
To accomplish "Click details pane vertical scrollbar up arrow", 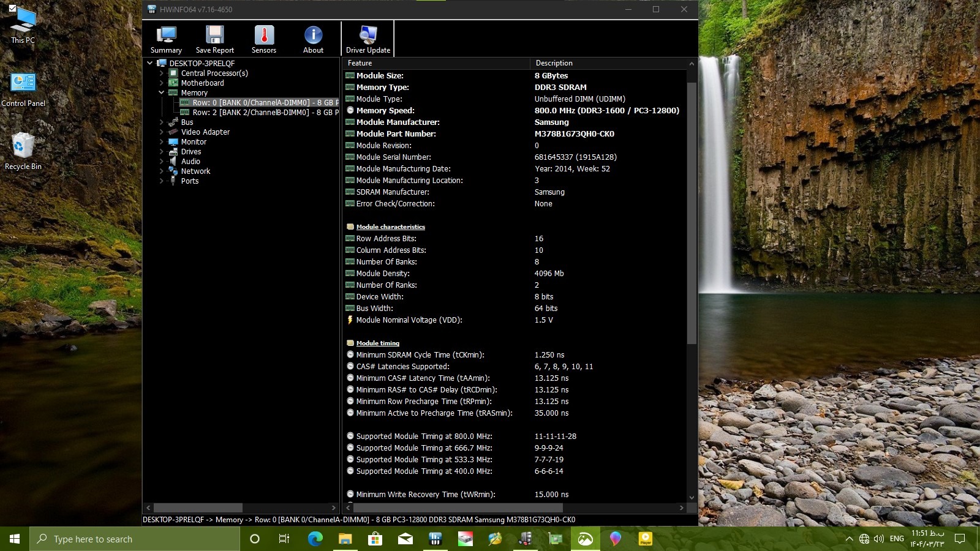I will (x=692, y=64).
